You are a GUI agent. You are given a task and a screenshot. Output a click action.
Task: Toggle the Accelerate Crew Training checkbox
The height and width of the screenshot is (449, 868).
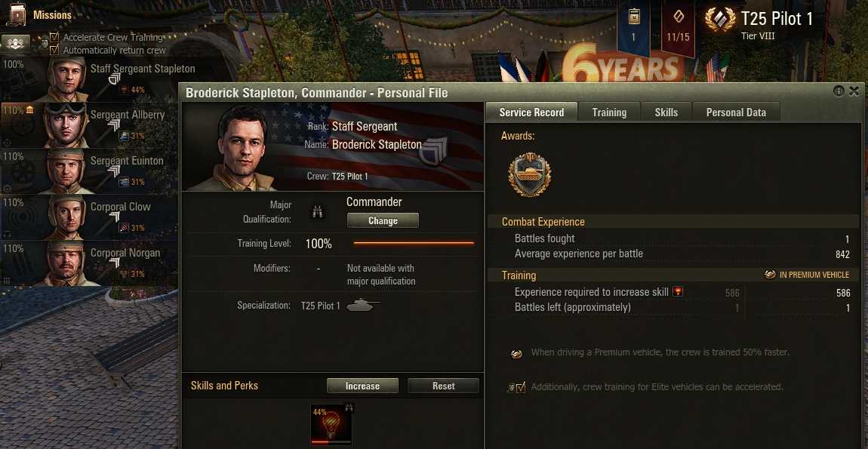(54, 37)
